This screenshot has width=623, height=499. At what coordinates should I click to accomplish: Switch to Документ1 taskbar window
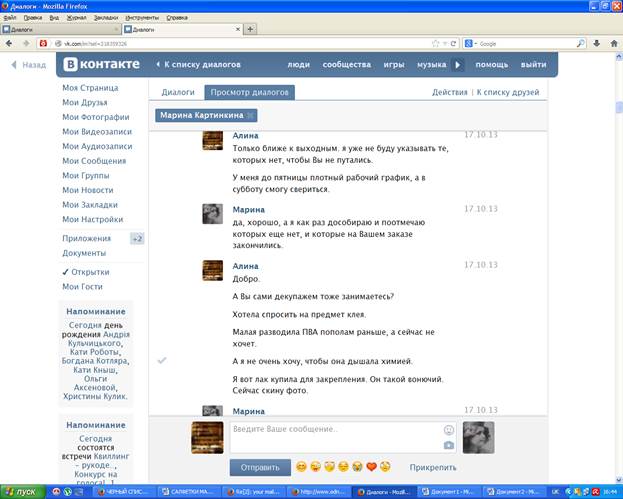tap(450, 492)
